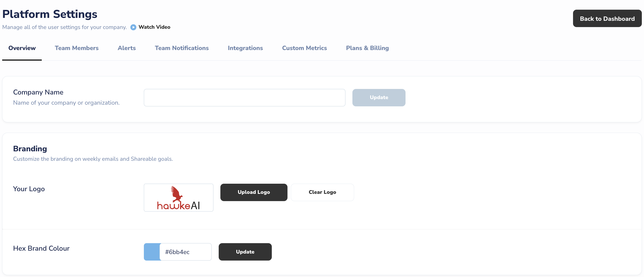Click the Company Name label
The height and width of the screenshot is (277, 644).
click(38, 92)
